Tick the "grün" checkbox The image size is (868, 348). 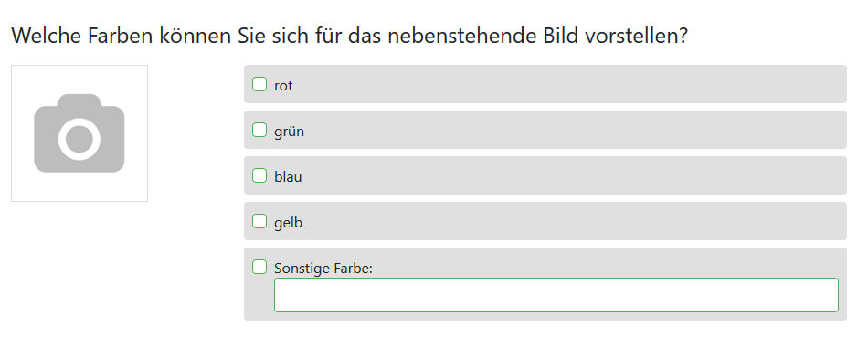coord(259,130)
